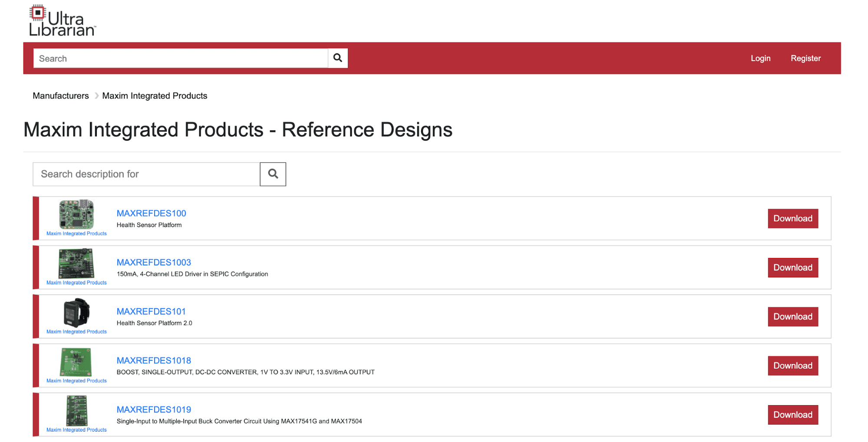The width and height of the screenshot is (868, 442).
Task: Open the MAXREFDES101 part link
Action: (x=151, y=311)
